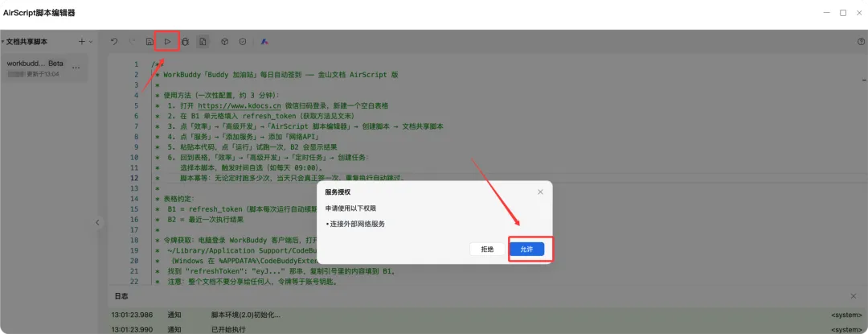Click <system> label of first log row
Screen dimensions: 868x334
point(846,315)
